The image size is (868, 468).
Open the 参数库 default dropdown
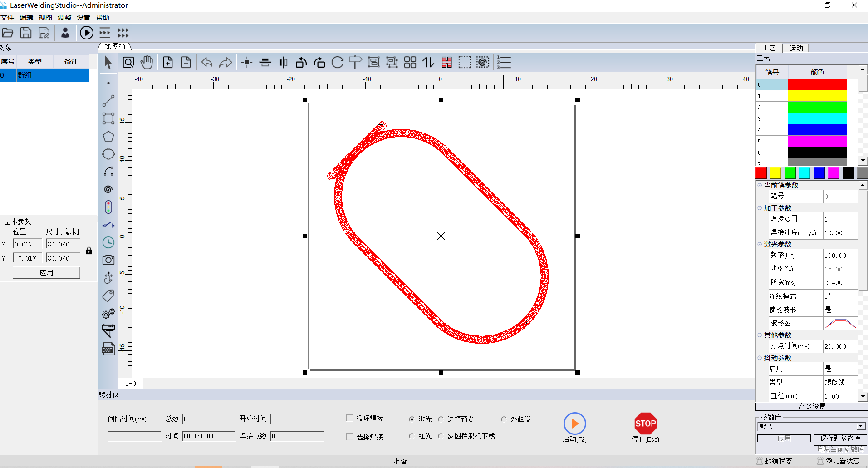tap(860, 426)
